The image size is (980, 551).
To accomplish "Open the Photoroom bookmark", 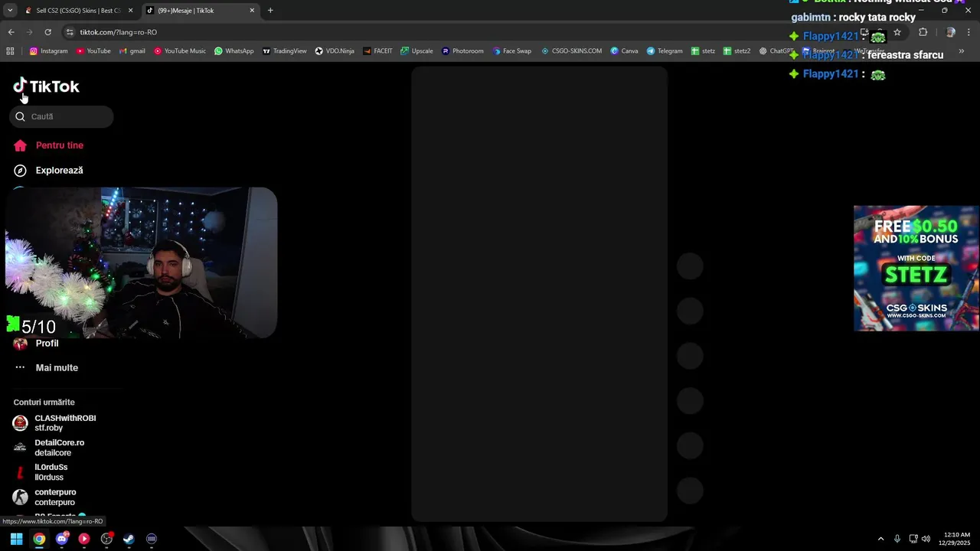I will click(x=462, y=51).
